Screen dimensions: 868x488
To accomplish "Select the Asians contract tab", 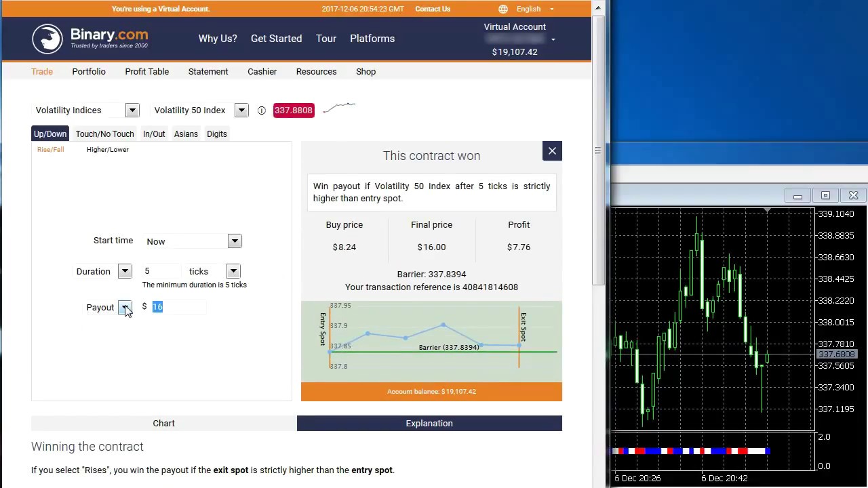I will pyautogui.click(x=186, y=134).
